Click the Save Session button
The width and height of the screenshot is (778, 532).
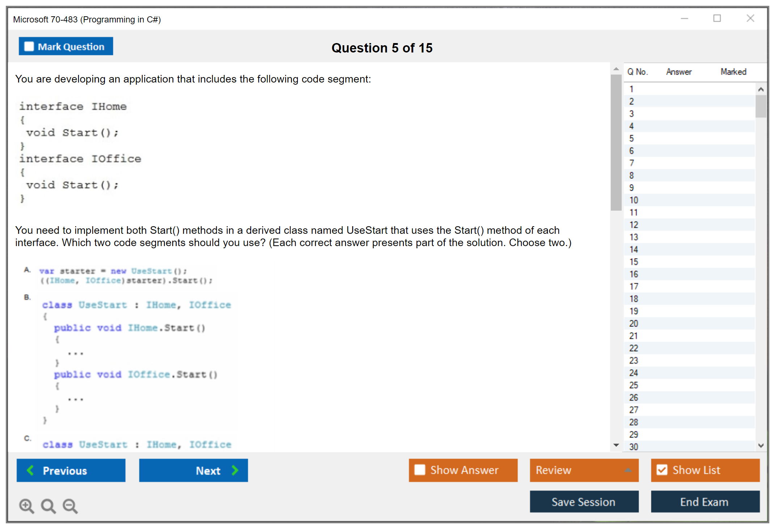click(584, 502)
